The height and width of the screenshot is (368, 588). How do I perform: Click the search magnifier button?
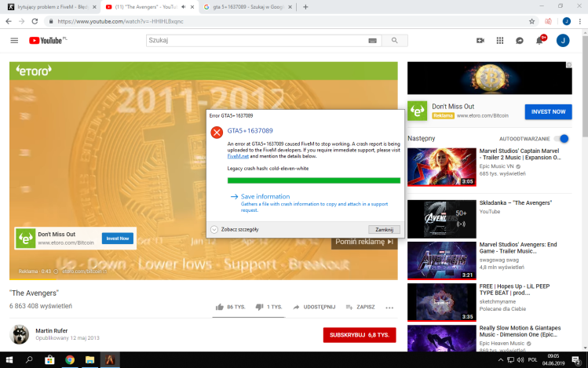(x=395, y=41)
